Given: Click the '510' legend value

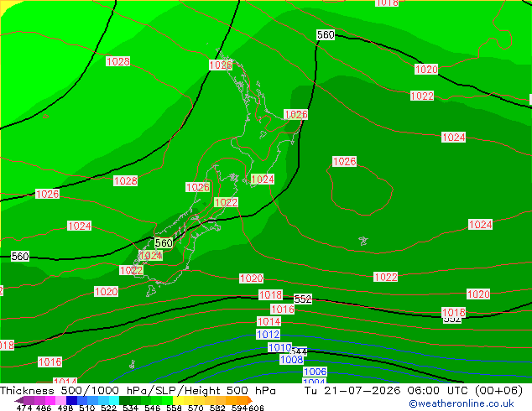Looking at the screenshot, I should click(87, 408).
